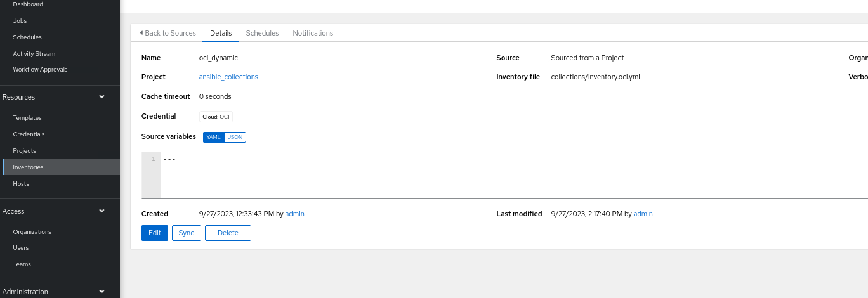Go to Workflow Approvals page
Image resolution: width=868 pixels, height=298 pixels.
coord(40,70)
